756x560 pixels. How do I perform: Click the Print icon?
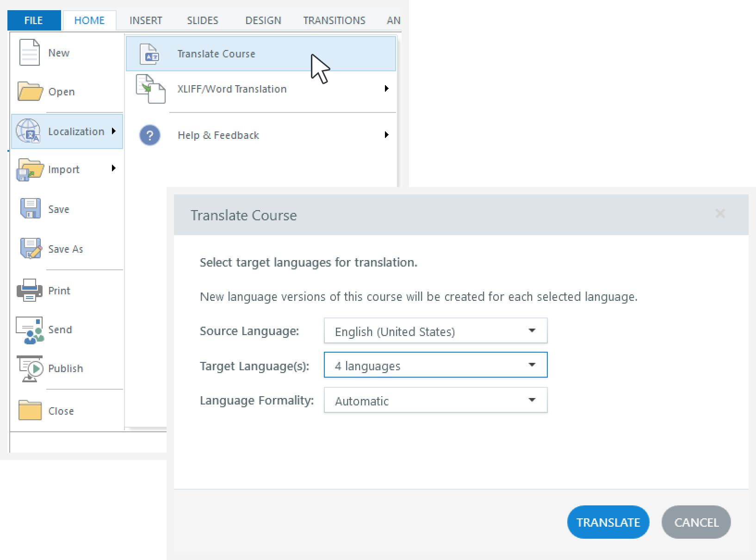pos(29,290)
